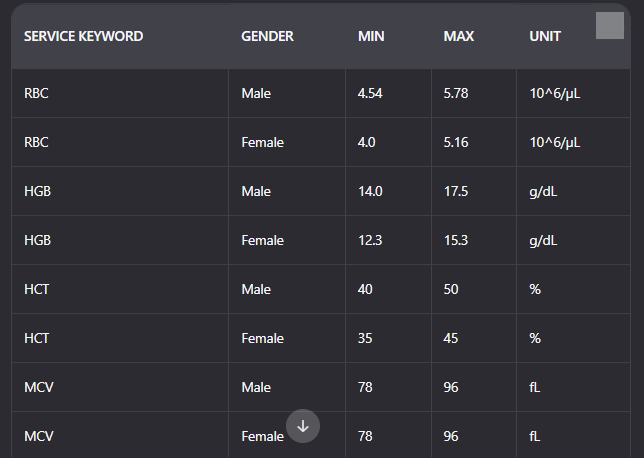Click the HGB min value 14.0
The image size is (644, 458).
pos(370,191)
